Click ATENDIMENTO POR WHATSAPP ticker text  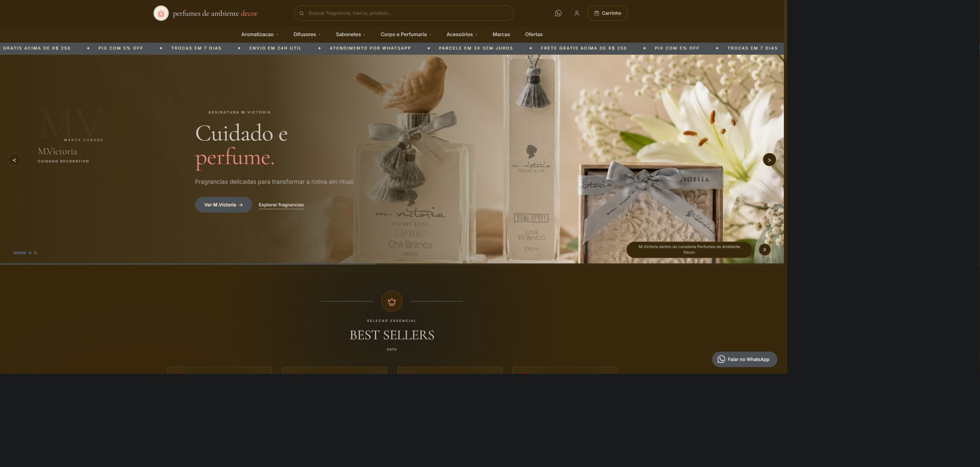click(x=370, y=48)
